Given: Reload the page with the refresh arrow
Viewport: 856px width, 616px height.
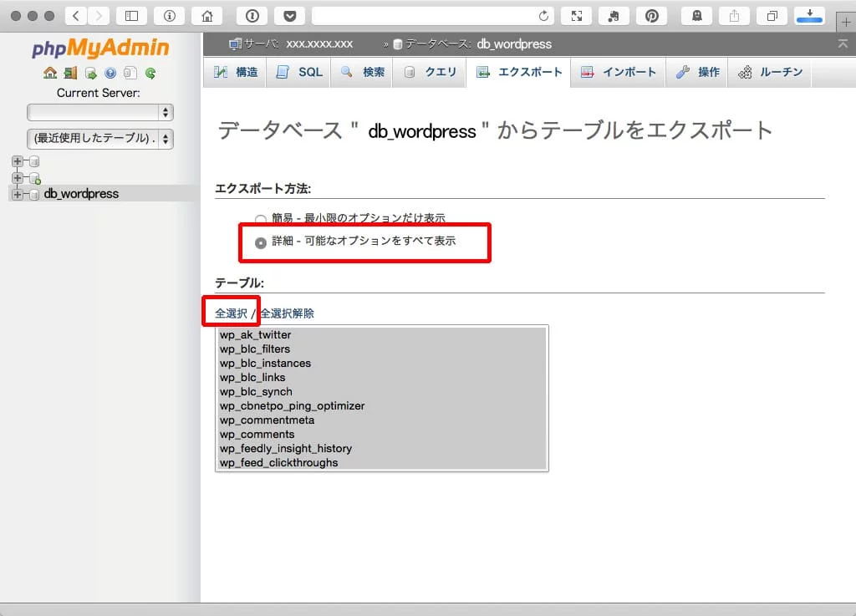Looking at the screenshot, I should [x=543, y=16].
